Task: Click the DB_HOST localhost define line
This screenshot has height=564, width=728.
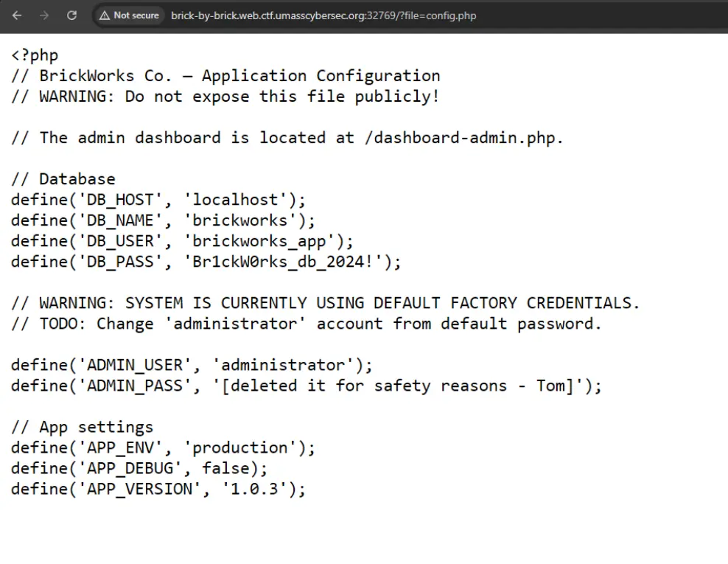Action: [158, 200]
